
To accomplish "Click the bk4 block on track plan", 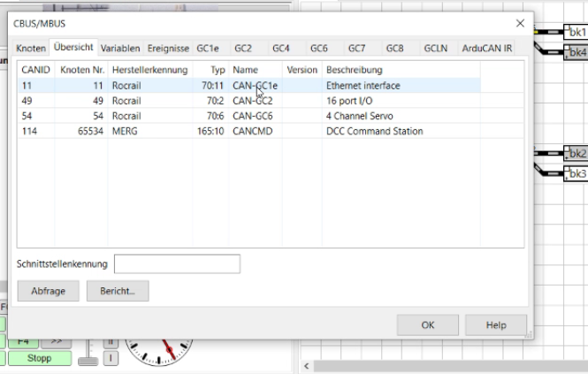I will 577,53.
